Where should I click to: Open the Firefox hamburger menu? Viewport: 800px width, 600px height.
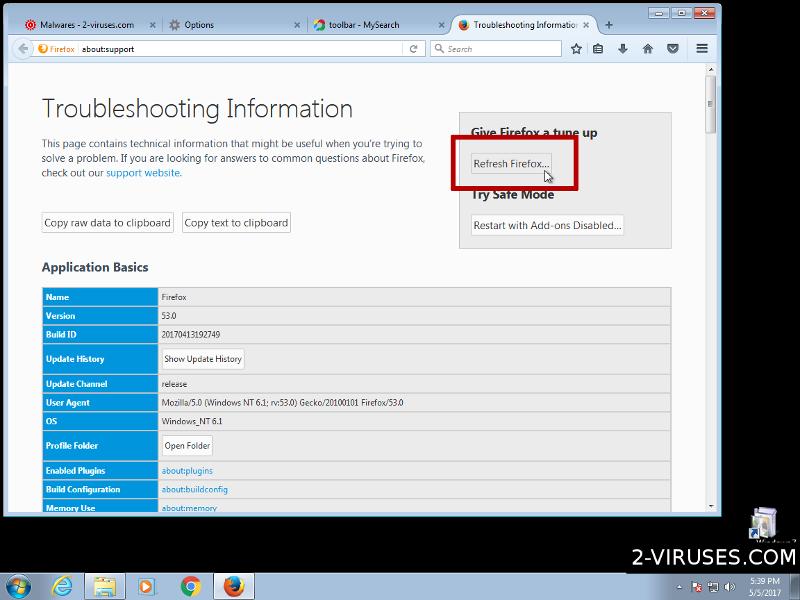click(702, 48)
